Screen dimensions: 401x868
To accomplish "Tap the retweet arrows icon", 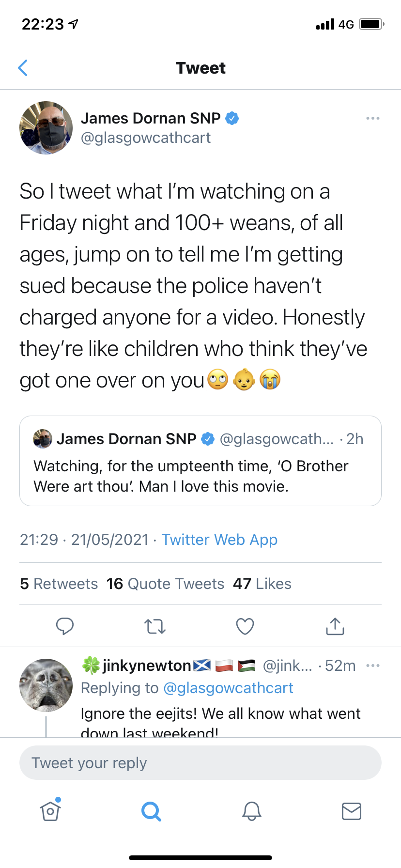I will tap(155, 626).
